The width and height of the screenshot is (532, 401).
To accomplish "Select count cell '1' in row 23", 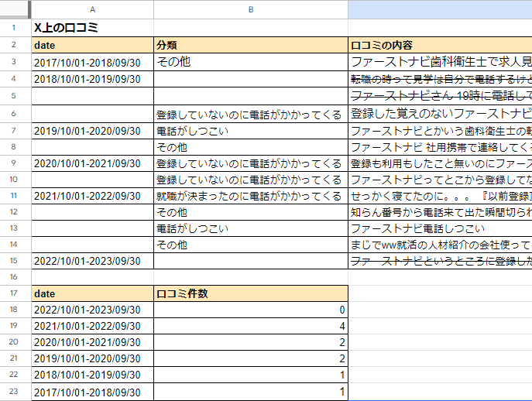I will coord(251,392).
